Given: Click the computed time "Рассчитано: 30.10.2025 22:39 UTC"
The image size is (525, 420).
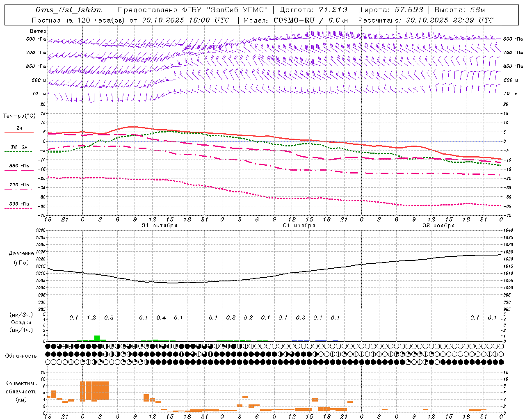Looking at the screenshot, I should 425,20.
